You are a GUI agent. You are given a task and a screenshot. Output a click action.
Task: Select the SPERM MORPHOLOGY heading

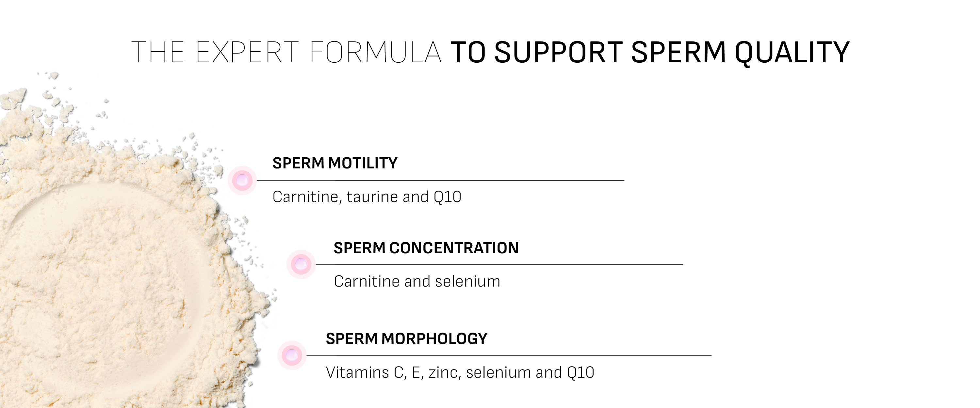click(x=406, y=338)
